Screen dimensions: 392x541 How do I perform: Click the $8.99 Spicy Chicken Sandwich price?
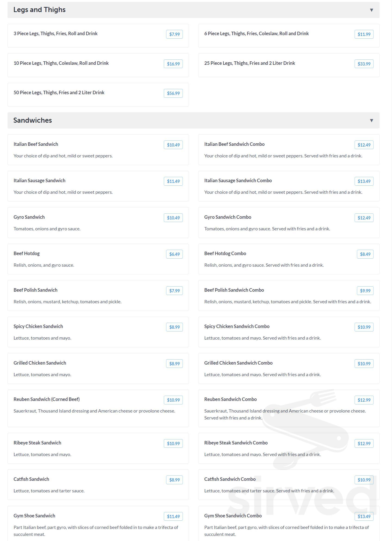pyautogui.click(x=174, y=327)
